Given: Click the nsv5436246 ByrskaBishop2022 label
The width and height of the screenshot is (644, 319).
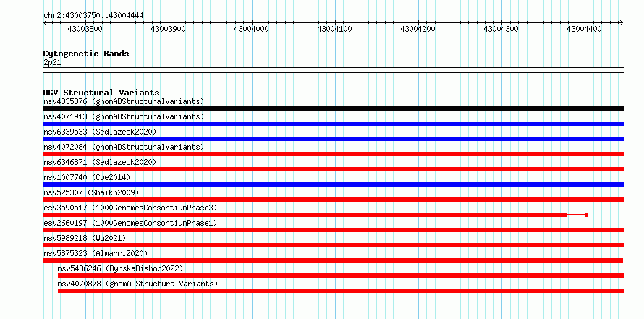Looking at the screenshot, I should click(x=120, y=268).
